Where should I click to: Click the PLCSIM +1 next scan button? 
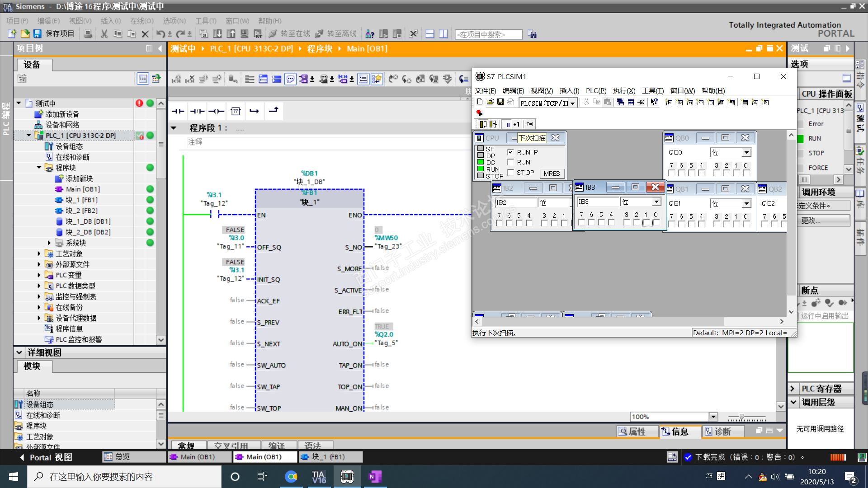[x=516, y=124]
